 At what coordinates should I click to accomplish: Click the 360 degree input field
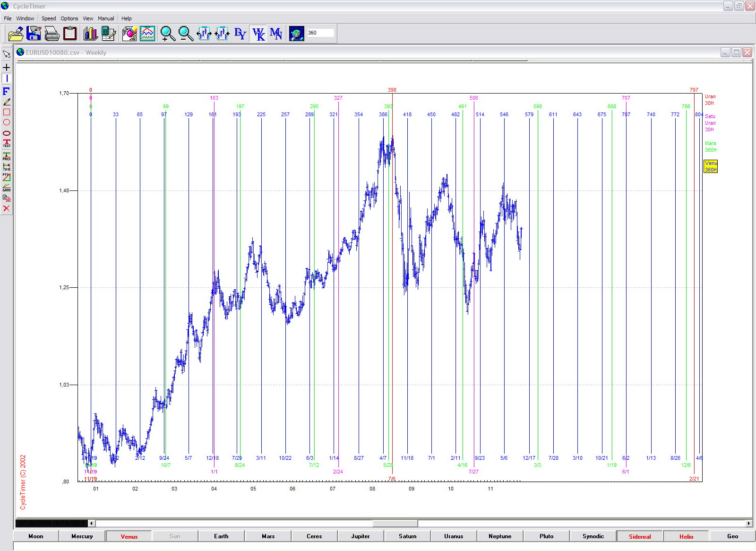tap(320, 33)
